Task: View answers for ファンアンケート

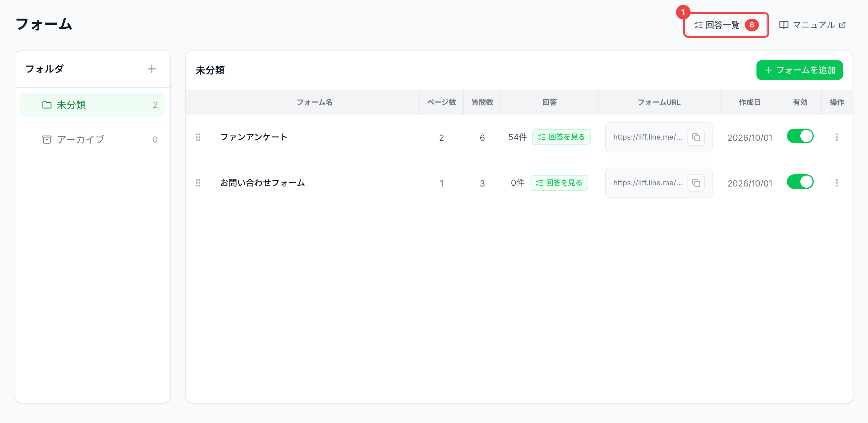Action: pyautogui.click(x=561, y=137)
